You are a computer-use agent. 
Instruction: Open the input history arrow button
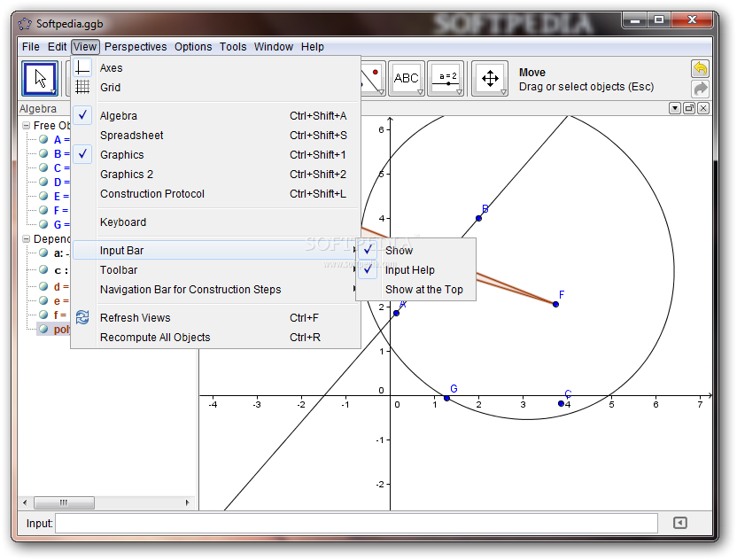680,523
